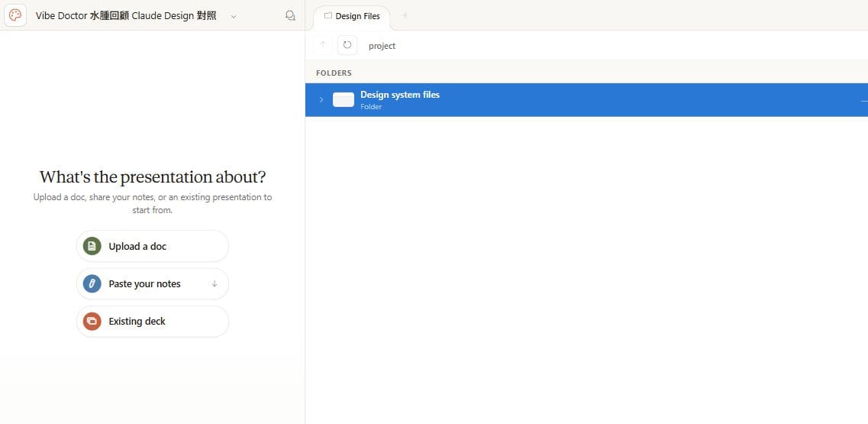Click the down arrow in Paste your notes
This screenshot has width=868, height=424.
tap(215, 283)
